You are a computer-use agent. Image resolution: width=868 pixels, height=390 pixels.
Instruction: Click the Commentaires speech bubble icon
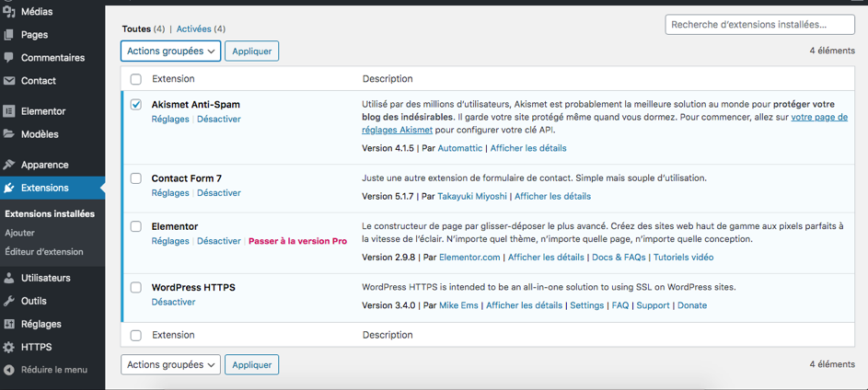click(x=8, y=58)
